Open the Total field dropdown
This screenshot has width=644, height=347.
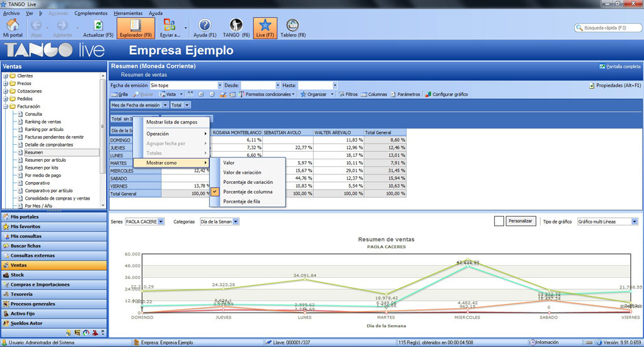point(187,105)
